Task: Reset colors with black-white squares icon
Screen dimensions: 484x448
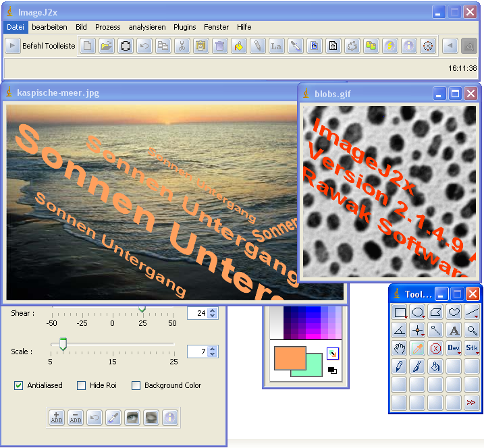Action: 332,370
